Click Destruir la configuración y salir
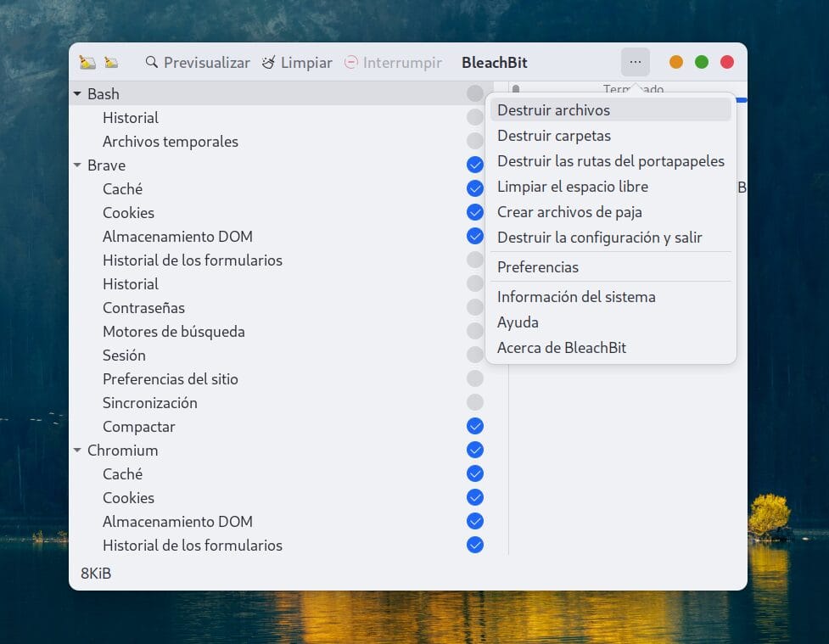Viewport: 829px width, 644px height. [x=611, y=237]
